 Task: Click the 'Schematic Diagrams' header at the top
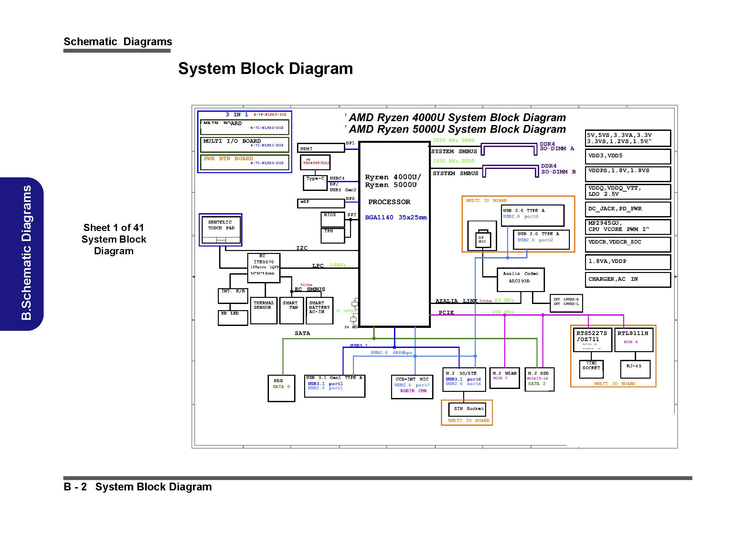pyautogui.click(x=118, y=41)
